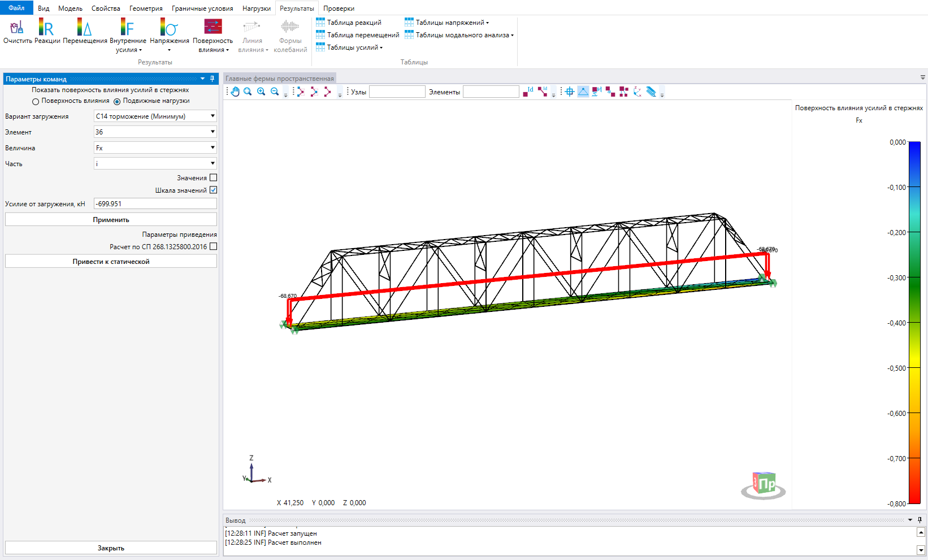Click Привести к статической button
928x560 pixels.
click(x=111, y=261)
